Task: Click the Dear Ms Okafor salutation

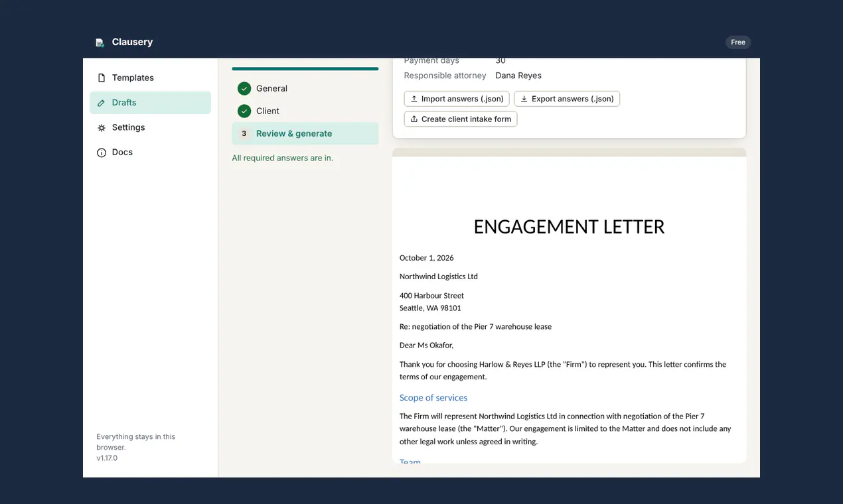Action: coord(427,346)
